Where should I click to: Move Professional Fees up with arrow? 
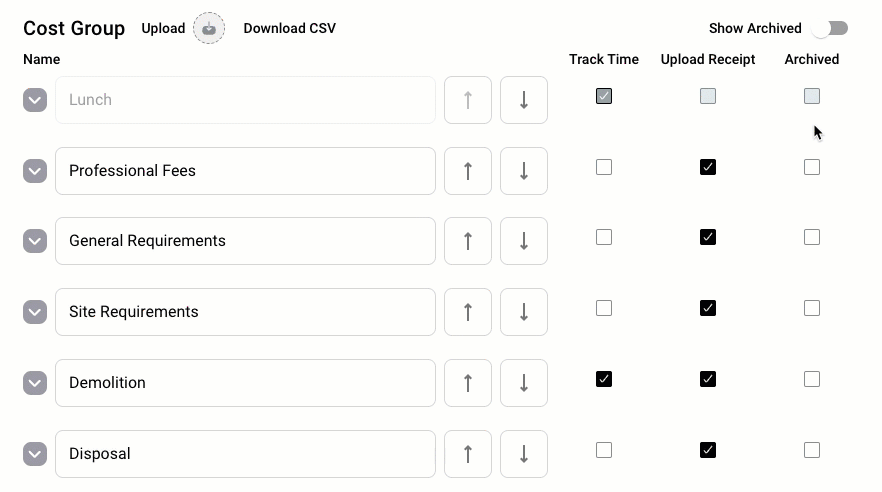tap(467, 171)
